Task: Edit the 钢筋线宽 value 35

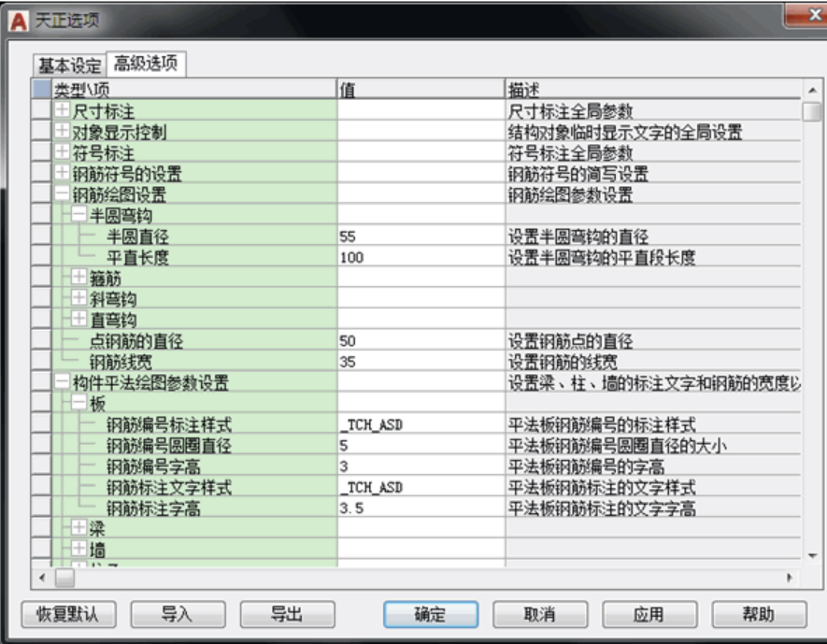Action: pos(421,362)
